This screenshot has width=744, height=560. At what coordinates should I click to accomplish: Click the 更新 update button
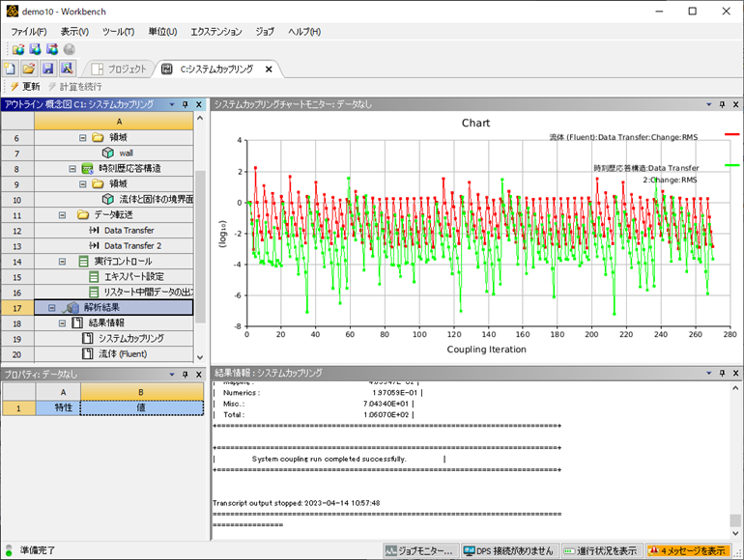point(24,87)
